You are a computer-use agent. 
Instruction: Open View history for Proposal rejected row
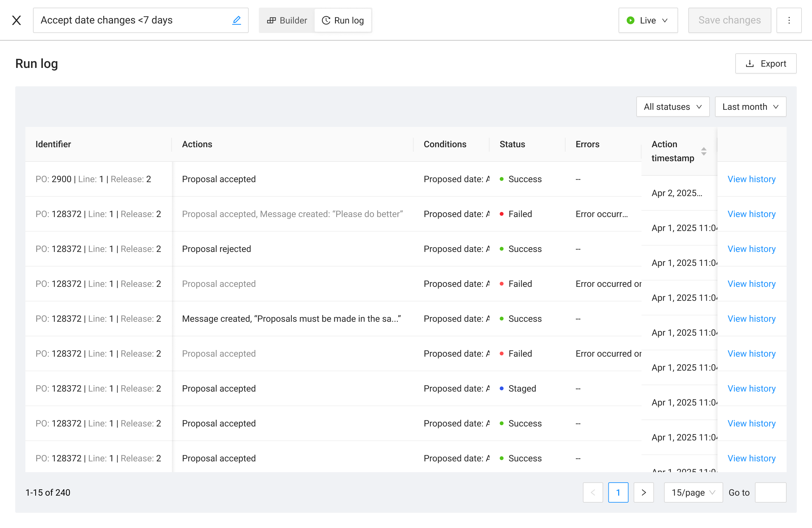(751, 249)
